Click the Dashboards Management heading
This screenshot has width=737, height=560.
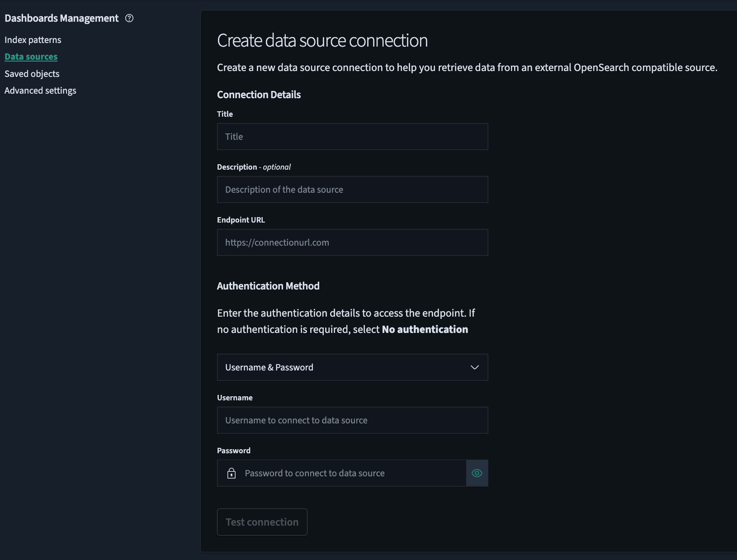coord(61,18)
